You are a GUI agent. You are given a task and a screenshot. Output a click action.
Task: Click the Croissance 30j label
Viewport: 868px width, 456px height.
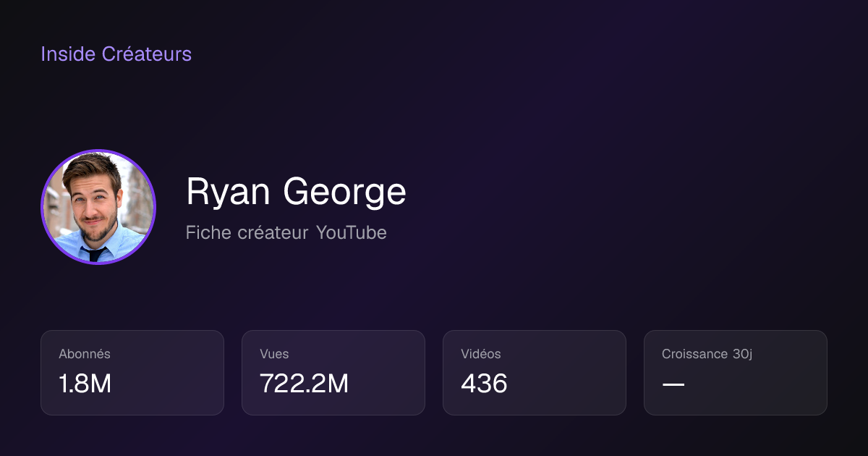[707, 354]
